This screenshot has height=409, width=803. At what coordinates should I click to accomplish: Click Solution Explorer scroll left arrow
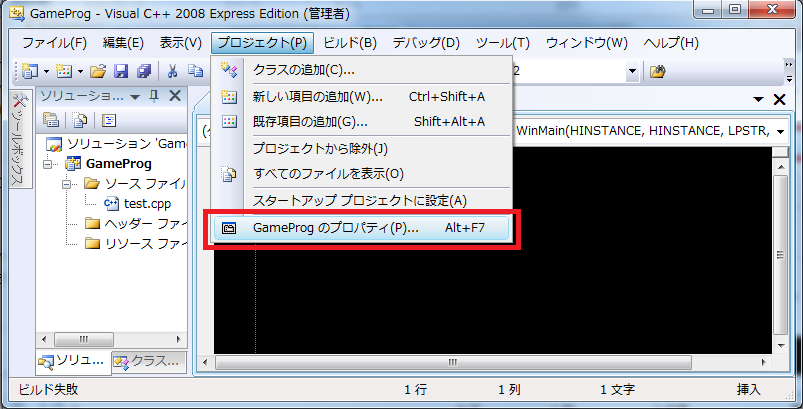(44, 339)
